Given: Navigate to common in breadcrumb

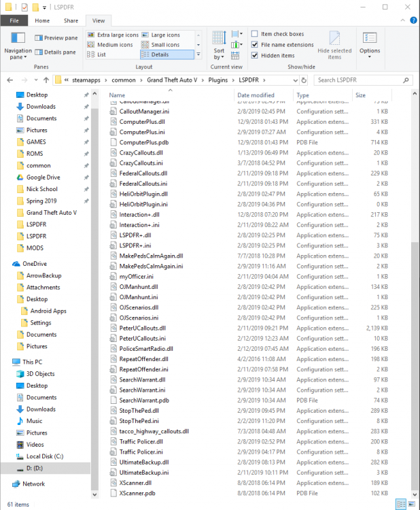Looking at the screenshot, I should pyautogui.click(x=124, y=80).
